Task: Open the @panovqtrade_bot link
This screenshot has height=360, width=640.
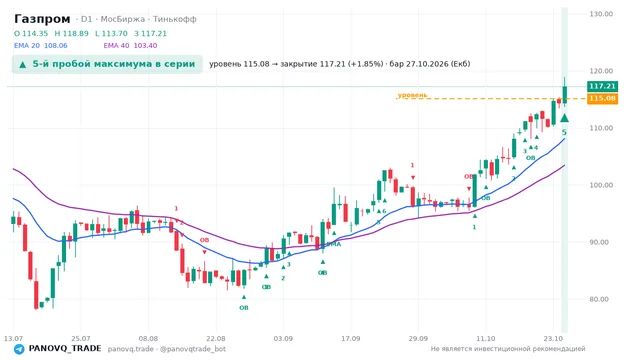Action: pos(193,349)
